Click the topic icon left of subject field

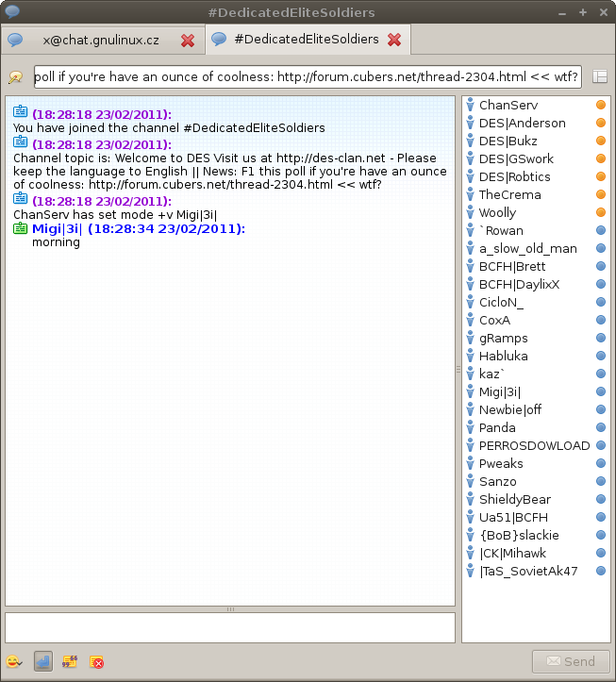pos(16,76)
